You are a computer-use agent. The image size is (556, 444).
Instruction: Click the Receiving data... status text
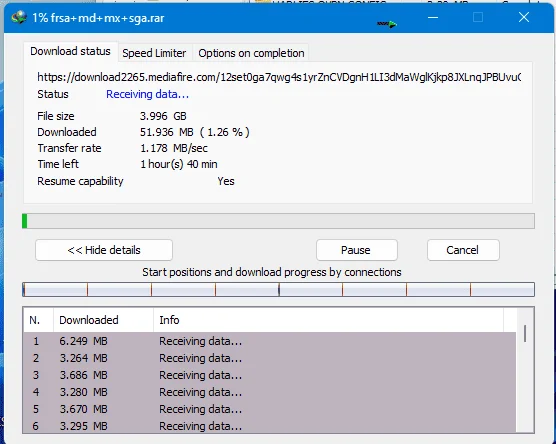148,94
